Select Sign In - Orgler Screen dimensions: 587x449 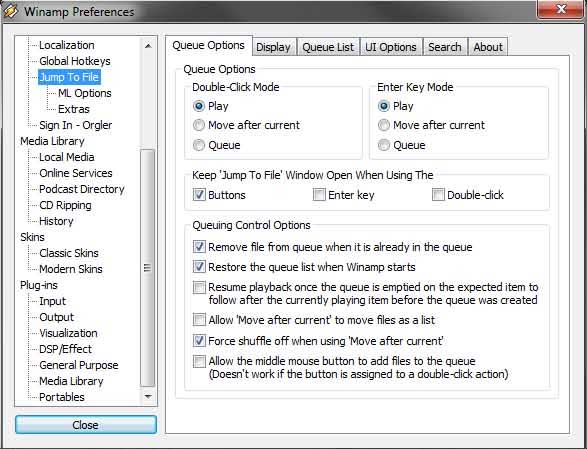click(x=75, y=125)
